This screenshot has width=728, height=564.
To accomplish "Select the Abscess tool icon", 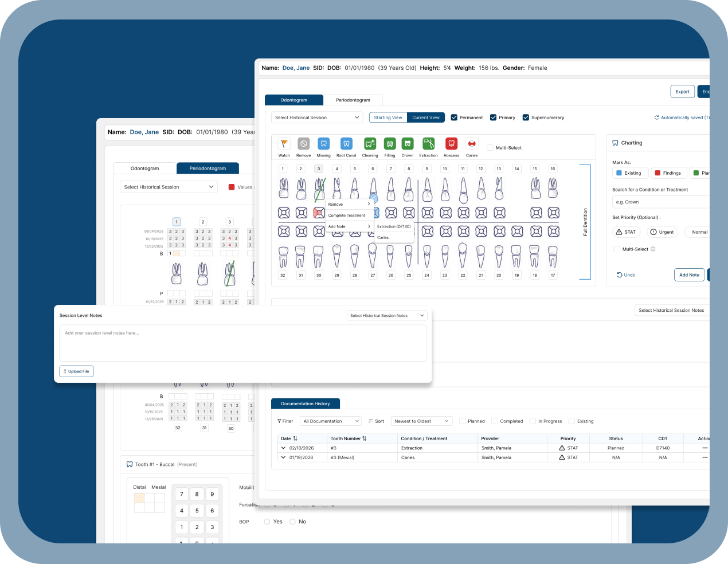I will (451, 143).
